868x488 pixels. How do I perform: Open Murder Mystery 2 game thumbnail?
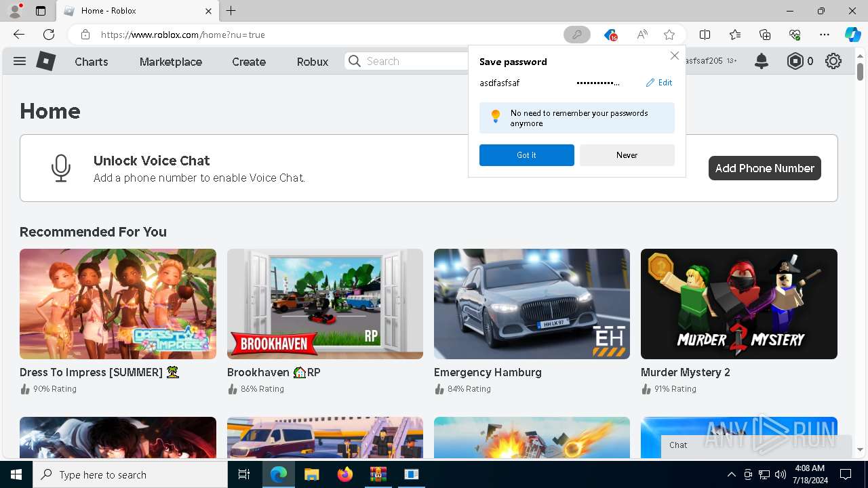click(x=739, y=304)
